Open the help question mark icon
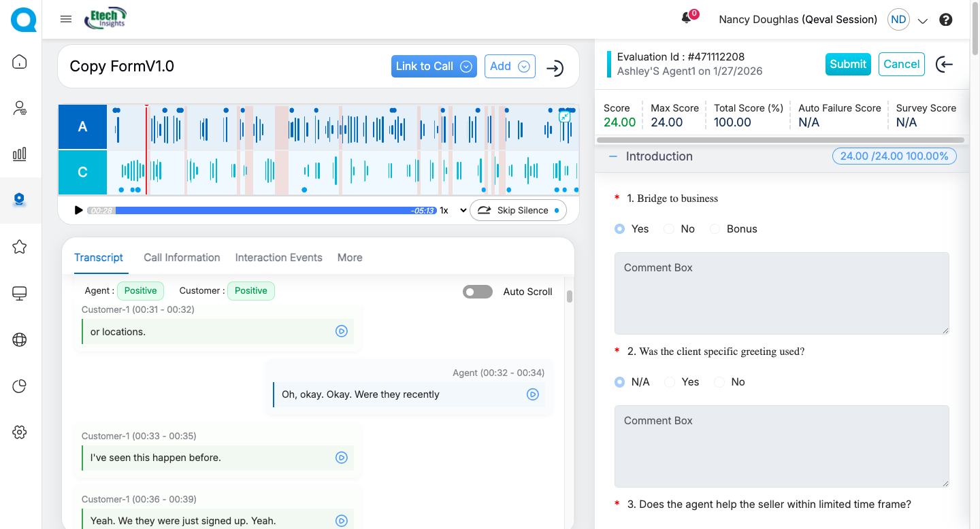 pyautogui.click(x=945, y=20)
